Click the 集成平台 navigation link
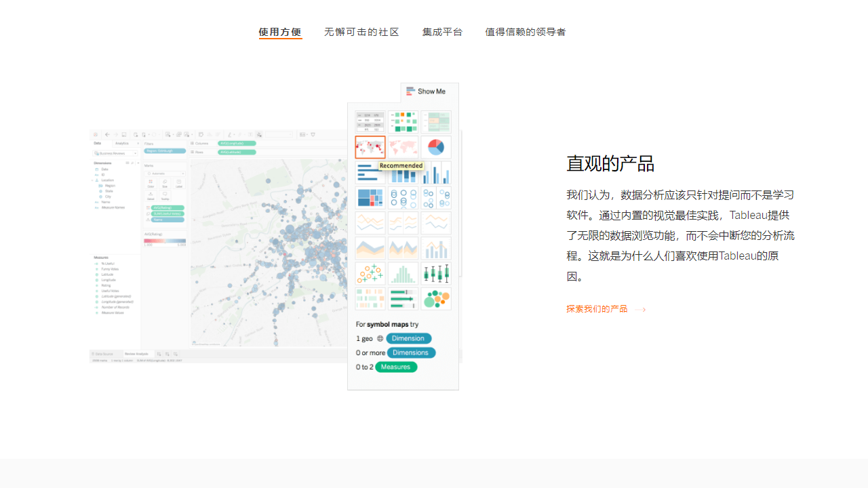 click(x=442, y=32)
